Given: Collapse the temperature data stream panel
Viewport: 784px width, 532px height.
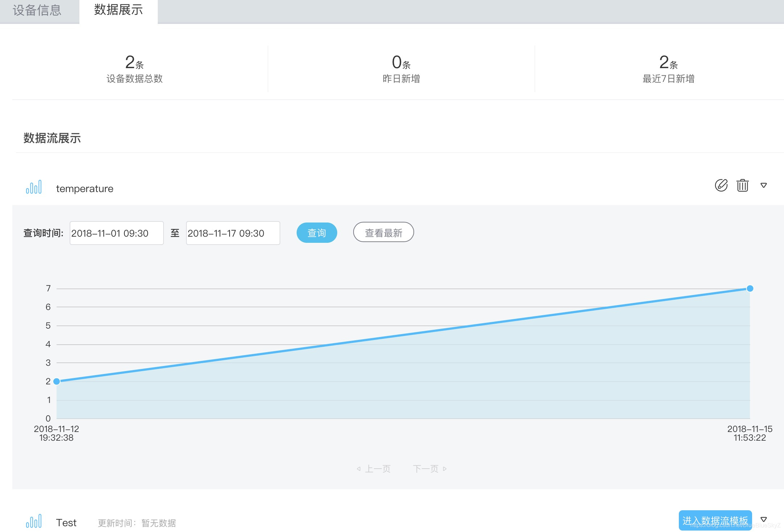Looking at the screenshot, I should pyautogui.click(x=764, y=185).
